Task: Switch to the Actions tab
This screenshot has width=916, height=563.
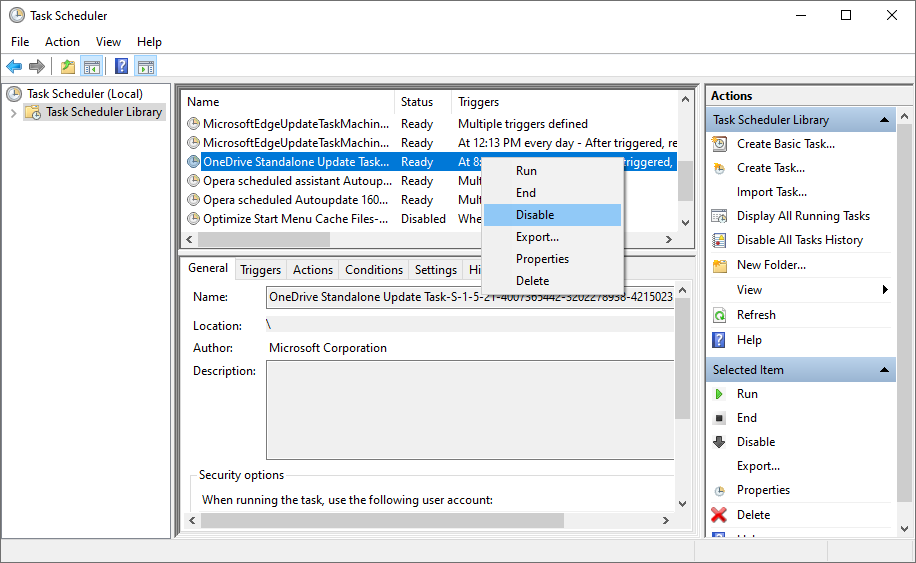Action: click(313, 270)
